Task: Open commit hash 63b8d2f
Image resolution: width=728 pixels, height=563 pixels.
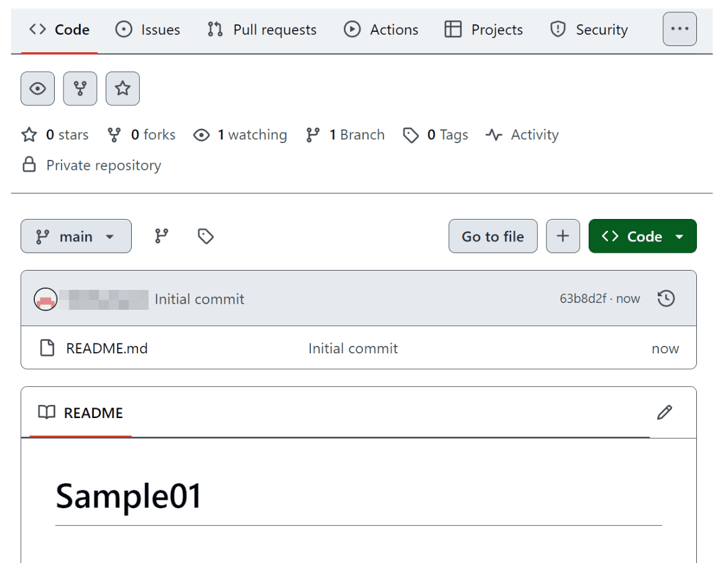Action: [x=583, y=299]
